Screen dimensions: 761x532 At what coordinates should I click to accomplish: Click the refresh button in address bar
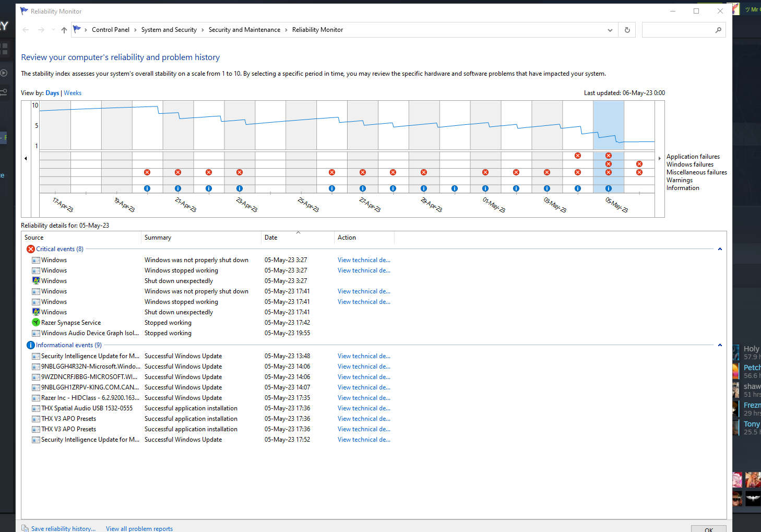coord(627,30)
